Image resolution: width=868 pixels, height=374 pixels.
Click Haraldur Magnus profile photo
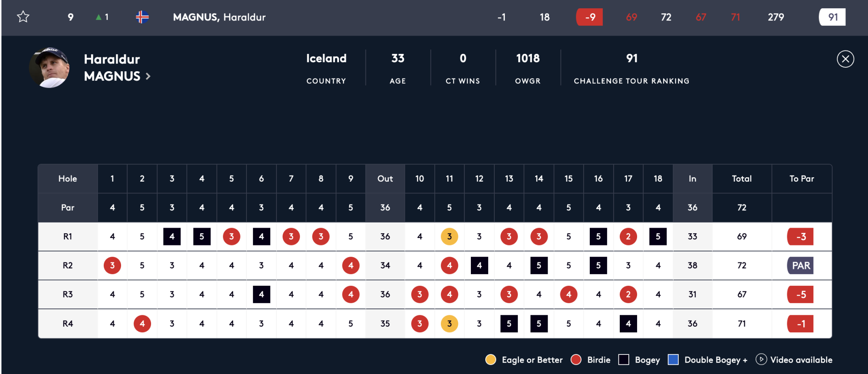click(x=49, y=68)
